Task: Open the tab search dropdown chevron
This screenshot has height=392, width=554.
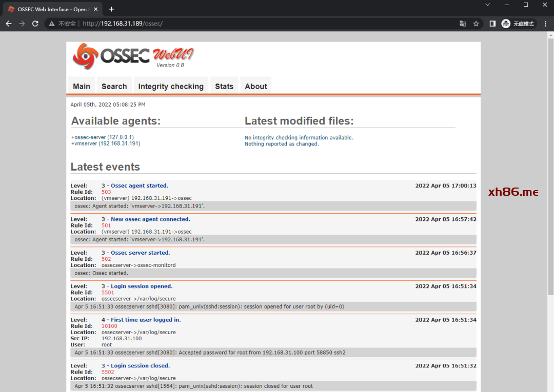Action: 488,5
